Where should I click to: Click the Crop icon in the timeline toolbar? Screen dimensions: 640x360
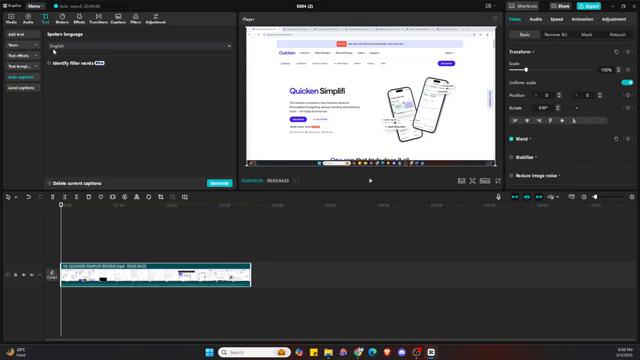click(x=161, y=197)
